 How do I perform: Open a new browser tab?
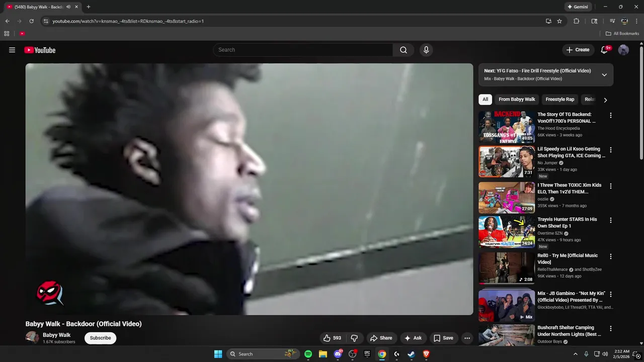pos(89,7)
